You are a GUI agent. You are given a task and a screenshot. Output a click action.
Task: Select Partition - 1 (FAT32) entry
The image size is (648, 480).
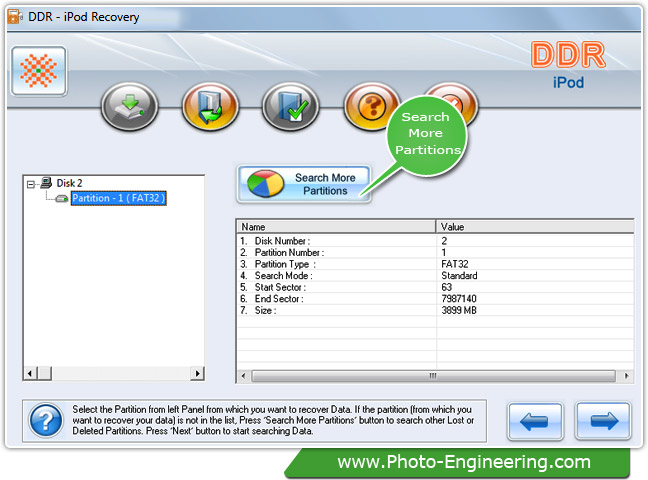[119, 198]
